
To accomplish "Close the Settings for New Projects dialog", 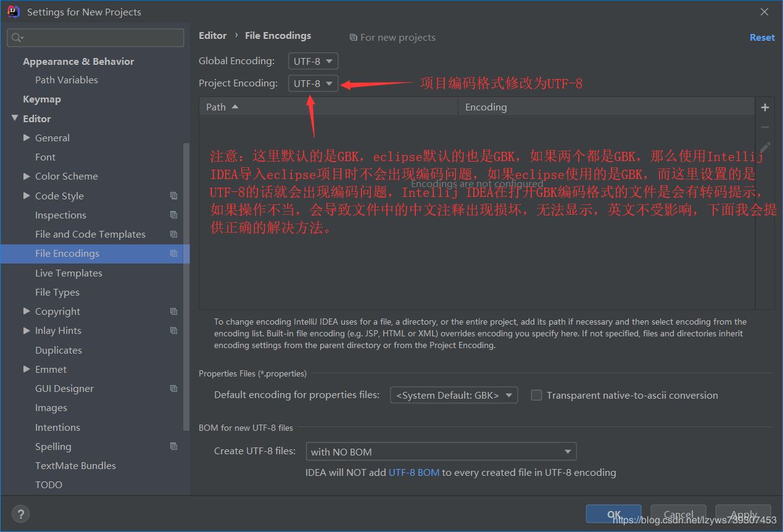I will (764, 12).
